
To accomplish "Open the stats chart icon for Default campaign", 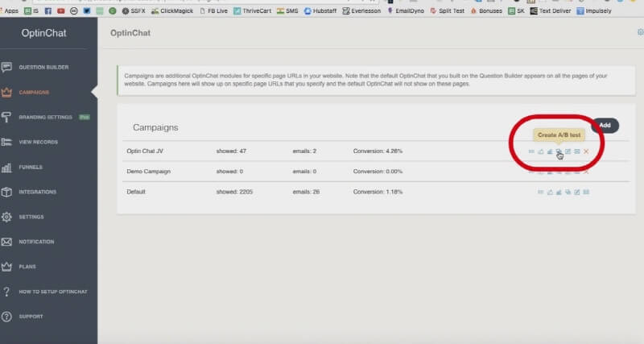I will tap(559, 192).
